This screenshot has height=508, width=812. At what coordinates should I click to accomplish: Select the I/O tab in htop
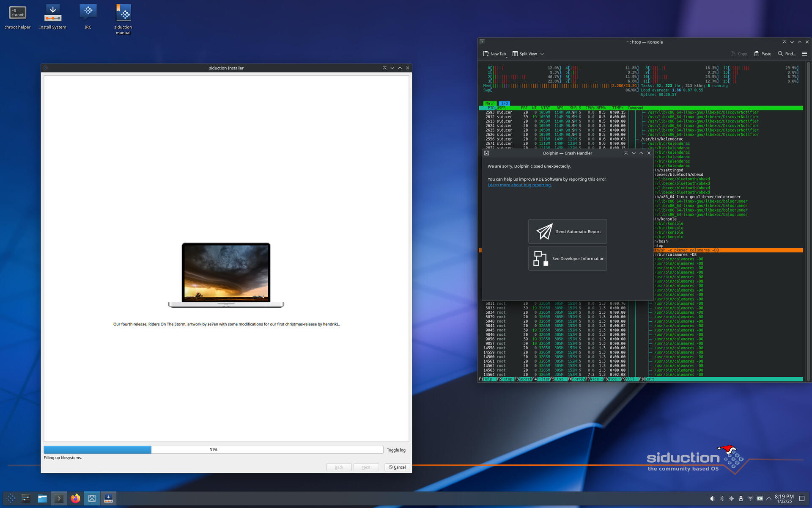(x=504, y=103)
